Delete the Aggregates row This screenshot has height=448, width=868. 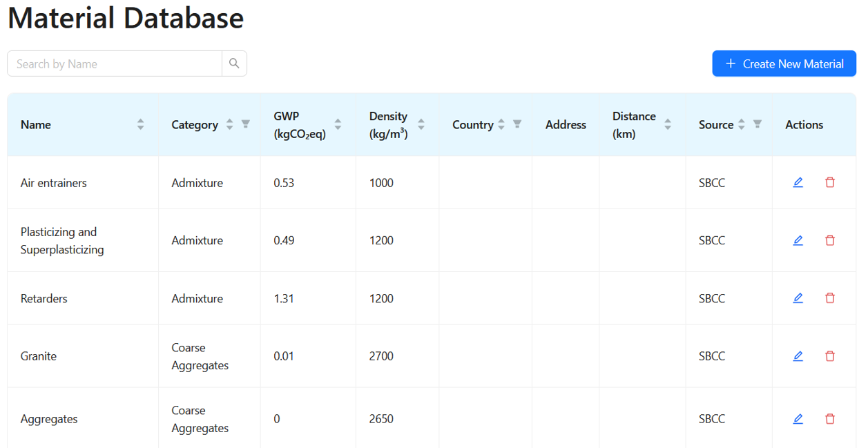pos(830,419)
